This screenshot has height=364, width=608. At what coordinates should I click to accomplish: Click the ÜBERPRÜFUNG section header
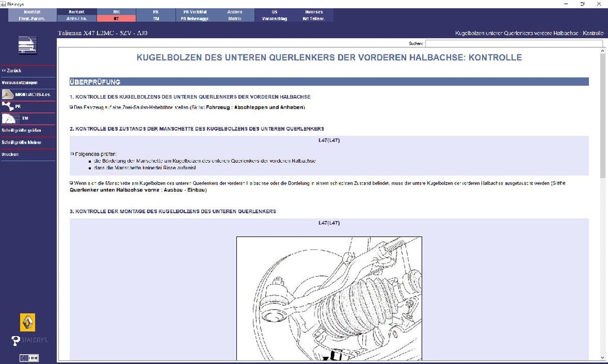tap(329, 82)
